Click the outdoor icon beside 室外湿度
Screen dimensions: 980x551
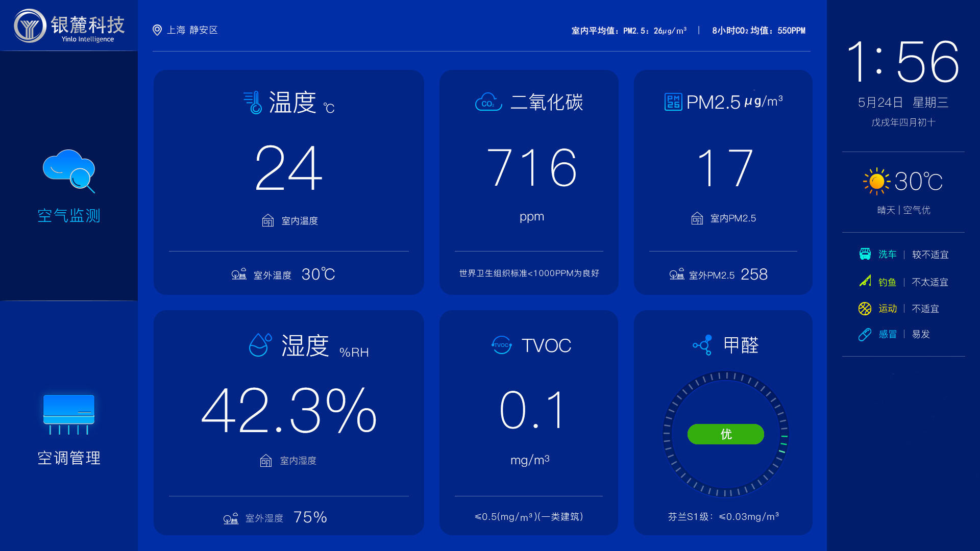[231, 519]
